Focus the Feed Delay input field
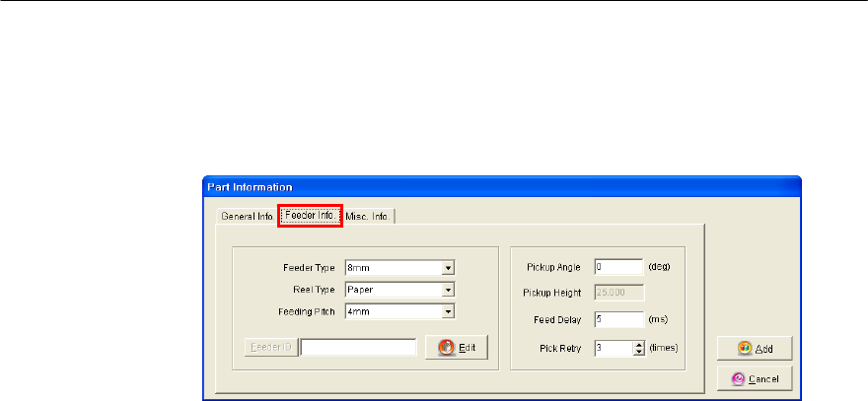868x401 pixels. click(x=618, y=319)
